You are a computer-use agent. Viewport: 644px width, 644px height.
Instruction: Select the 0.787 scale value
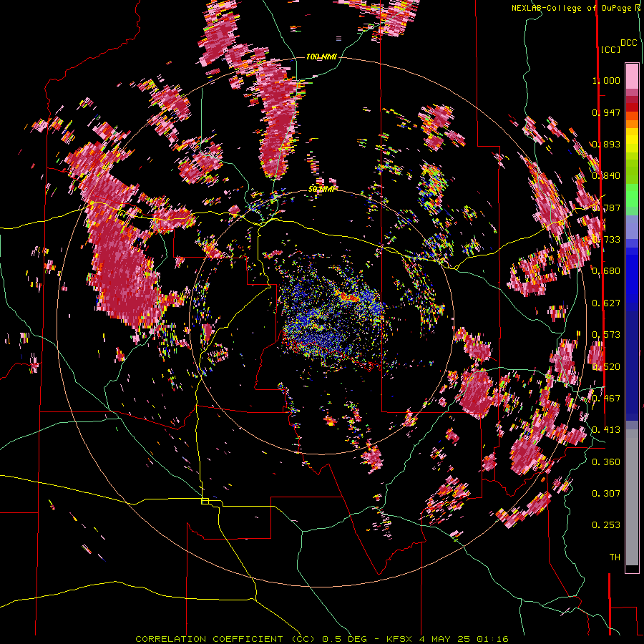(x=606, y=208)
